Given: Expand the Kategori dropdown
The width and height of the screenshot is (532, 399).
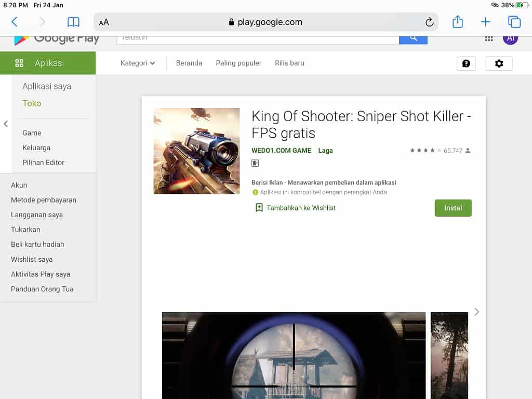Looking at the screenshot, I should pos(137,63).
